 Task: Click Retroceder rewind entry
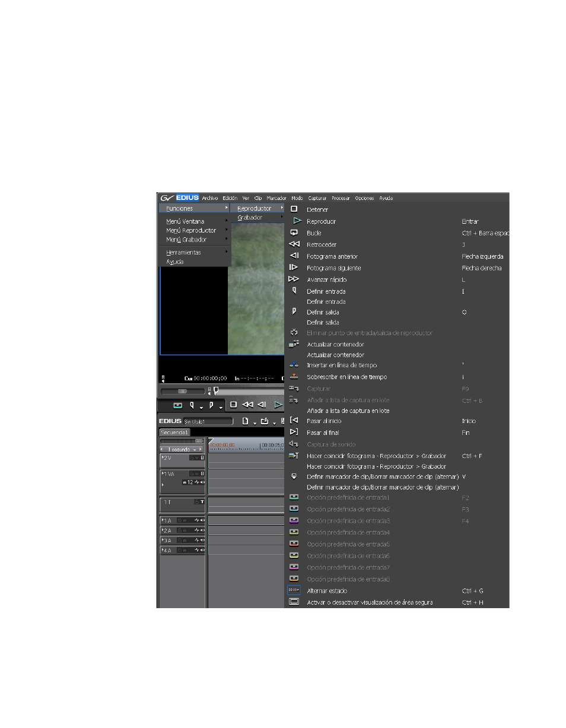click(x=322, y=244)
